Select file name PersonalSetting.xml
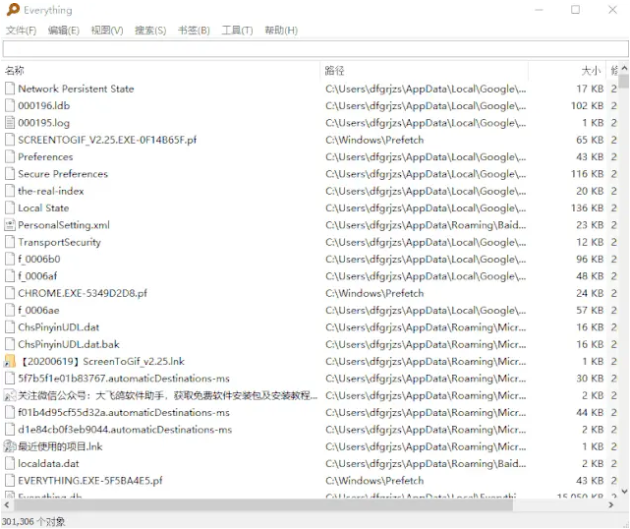 tap(63, 225)
